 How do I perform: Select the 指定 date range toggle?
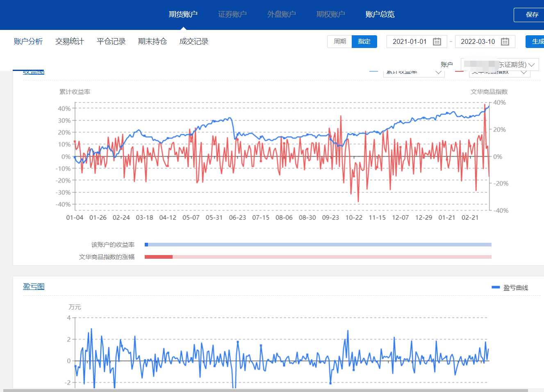point(364,41)
